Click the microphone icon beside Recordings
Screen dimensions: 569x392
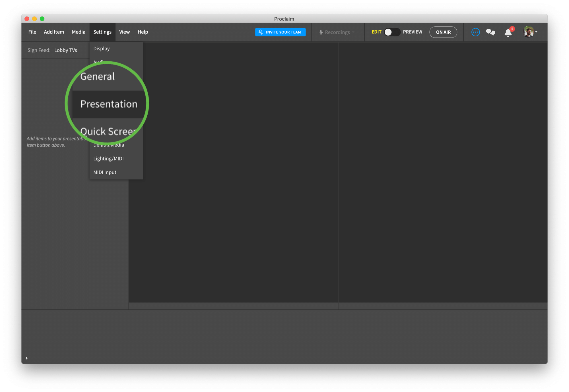pyautogui.click(x=321, y=32)
